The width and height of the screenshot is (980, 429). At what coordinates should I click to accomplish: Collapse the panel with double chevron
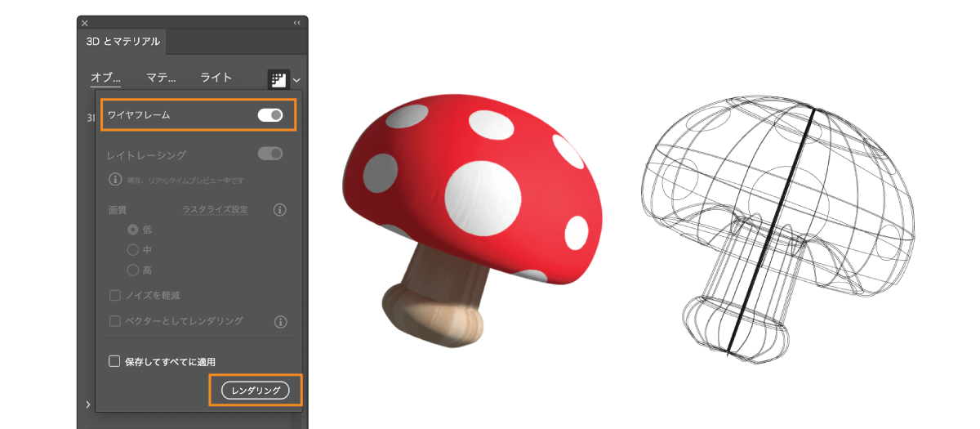click(296, 23)
